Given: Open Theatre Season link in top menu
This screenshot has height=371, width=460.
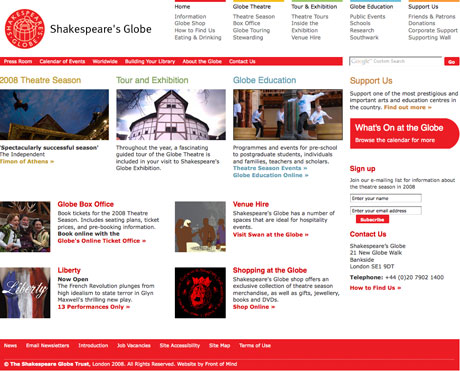Looking at the screenshot, I should click(x=254, y=16).
